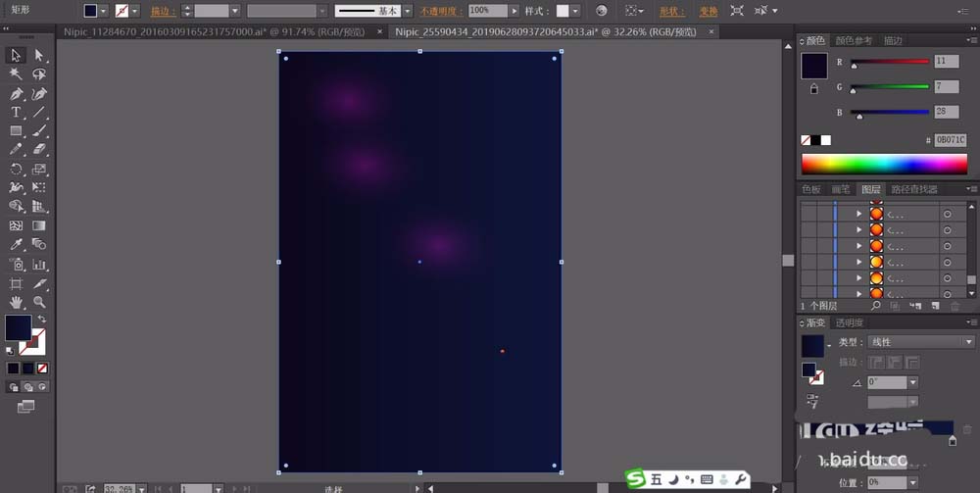Pick a color from the spectrum bar
Image resolution: width=980 pixels, height=493 pixels.
[884, 164]
